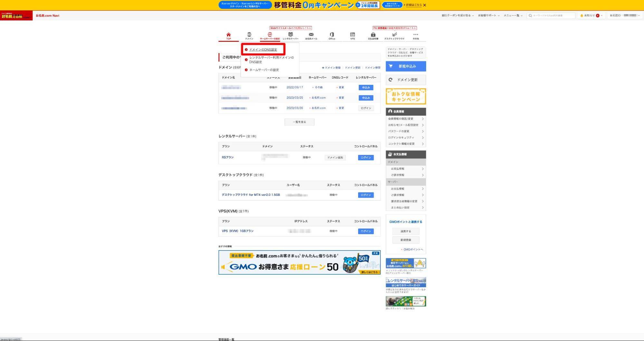Click ログイン button for RSプラン
The width and height of the screenshot is (644, 341).
[366, 157]
